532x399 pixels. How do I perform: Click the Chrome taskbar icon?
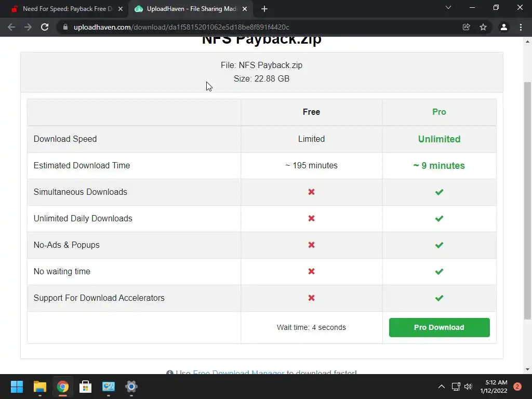[x=63, y=387]
